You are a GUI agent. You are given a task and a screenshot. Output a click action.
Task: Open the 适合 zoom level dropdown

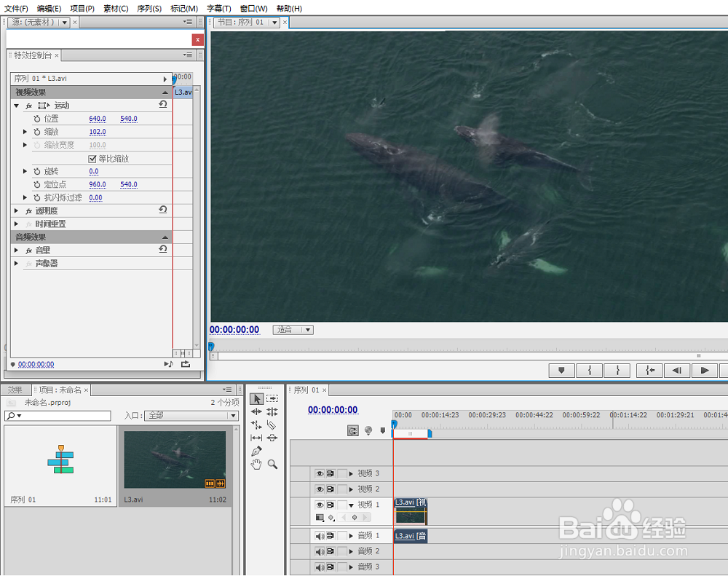coord(293,330)
